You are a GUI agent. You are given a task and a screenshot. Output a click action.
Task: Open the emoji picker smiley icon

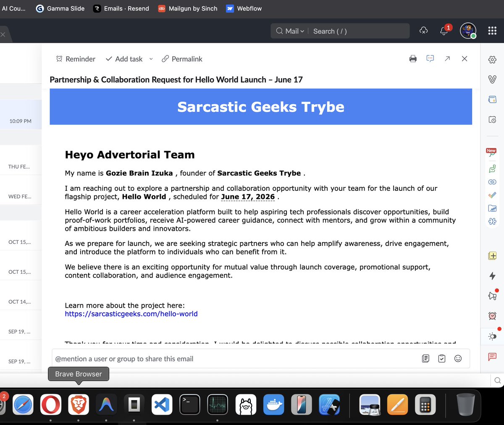[x=458, y=359]
